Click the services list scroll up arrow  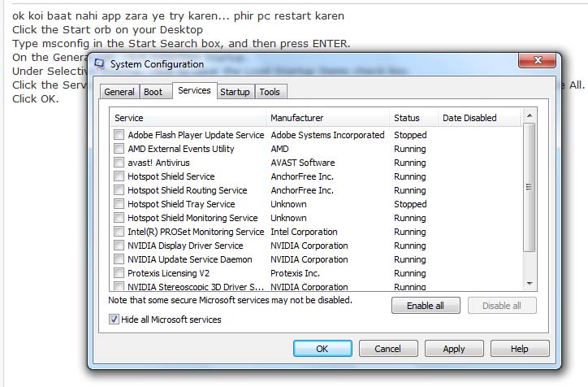click(530, 115)
